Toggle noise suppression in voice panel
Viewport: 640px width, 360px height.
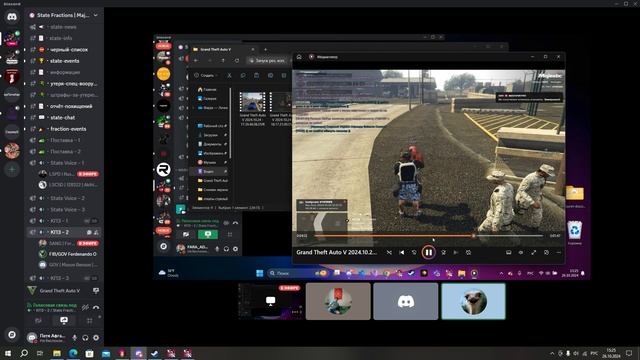(x=85, y=308)
